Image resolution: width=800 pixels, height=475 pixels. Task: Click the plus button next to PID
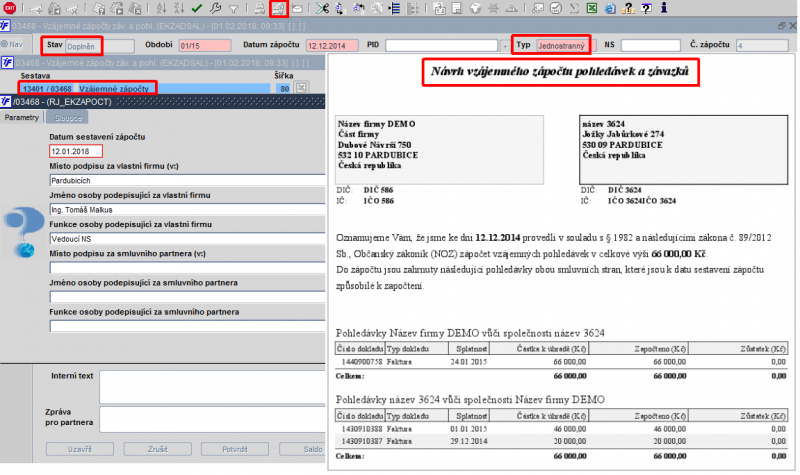tap(505, 46)
